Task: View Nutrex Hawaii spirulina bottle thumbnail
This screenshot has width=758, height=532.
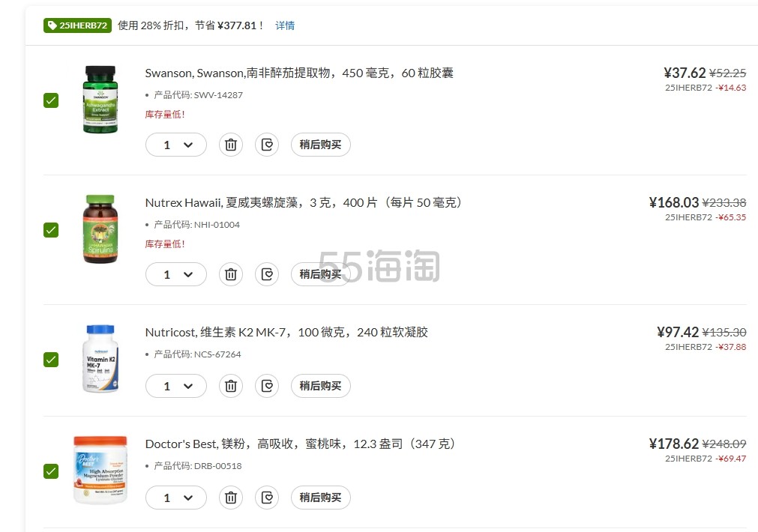Action: (x=100, y=229)
